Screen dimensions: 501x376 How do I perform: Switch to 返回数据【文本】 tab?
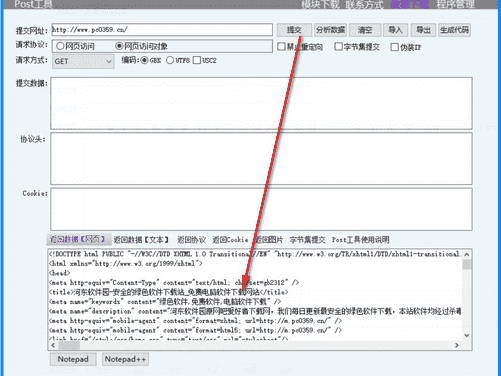coord(141,240)
